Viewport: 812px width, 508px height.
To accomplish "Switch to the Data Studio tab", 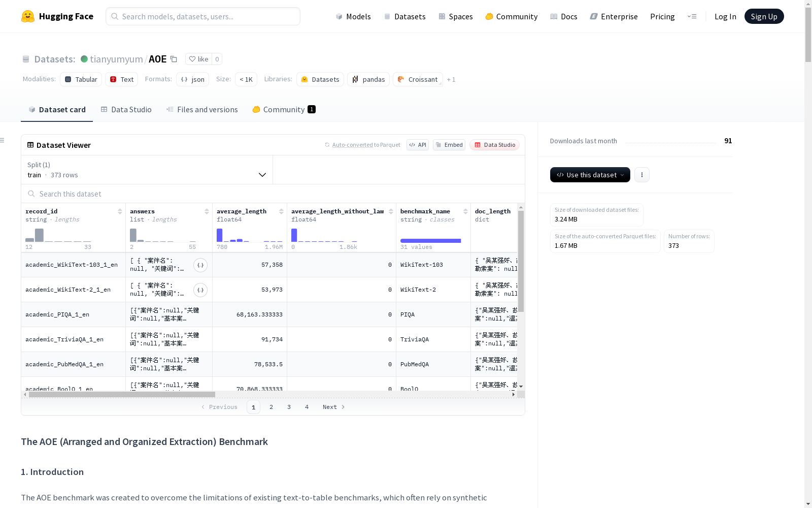I will click(126, 109).
